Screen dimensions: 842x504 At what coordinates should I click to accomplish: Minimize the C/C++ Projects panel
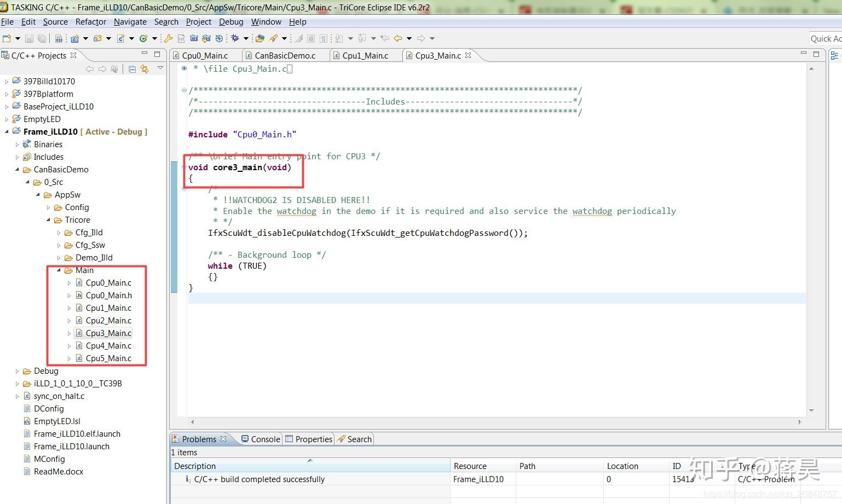coord(145,54)
